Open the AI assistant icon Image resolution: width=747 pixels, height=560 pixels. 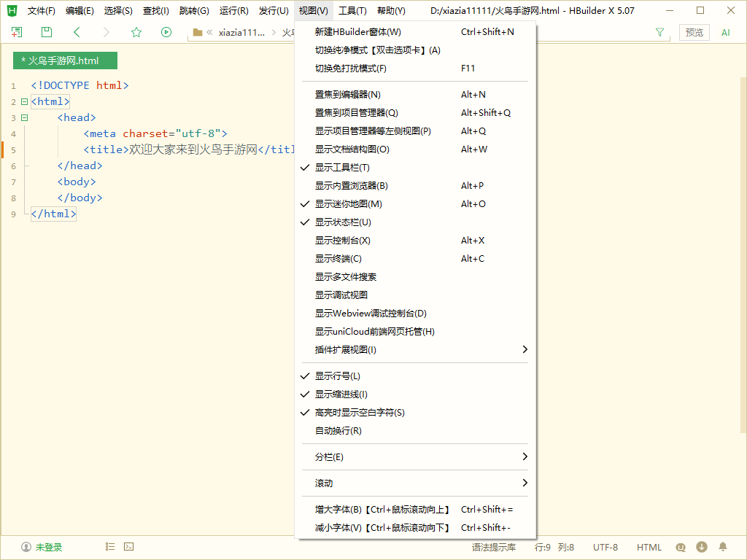point(726,32)
